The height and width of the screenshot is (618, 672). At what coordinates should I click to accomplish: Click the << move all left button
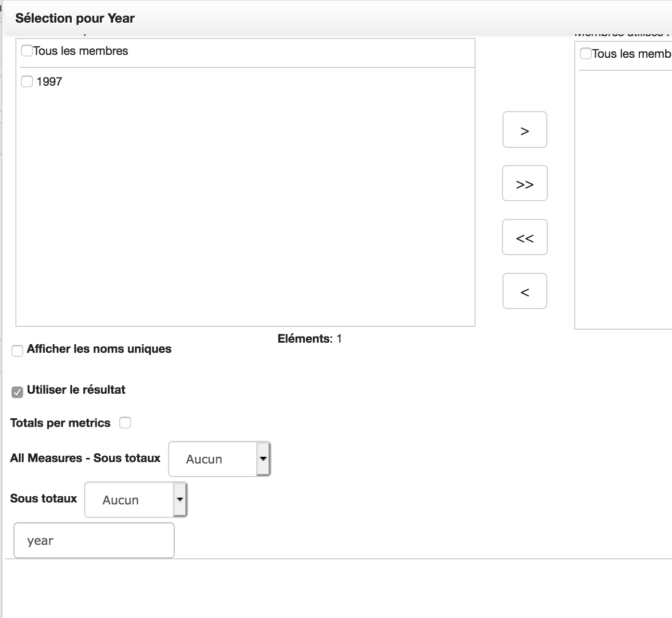click(524, 237)
